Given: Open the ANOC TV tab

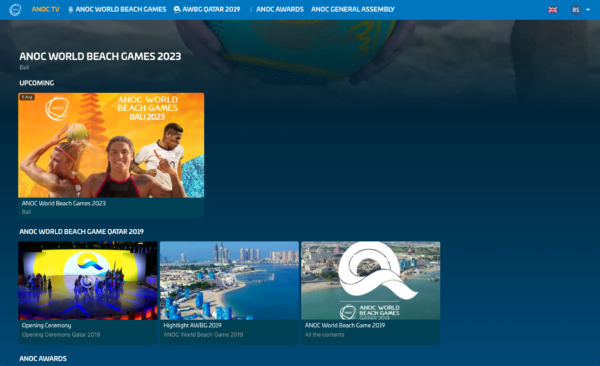Looking at the screenshot, I should 46,9.
